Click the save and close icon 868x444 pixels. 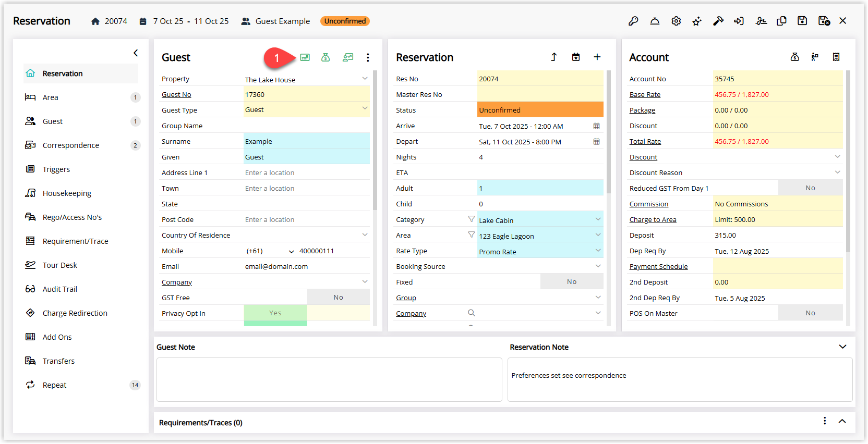824,21
